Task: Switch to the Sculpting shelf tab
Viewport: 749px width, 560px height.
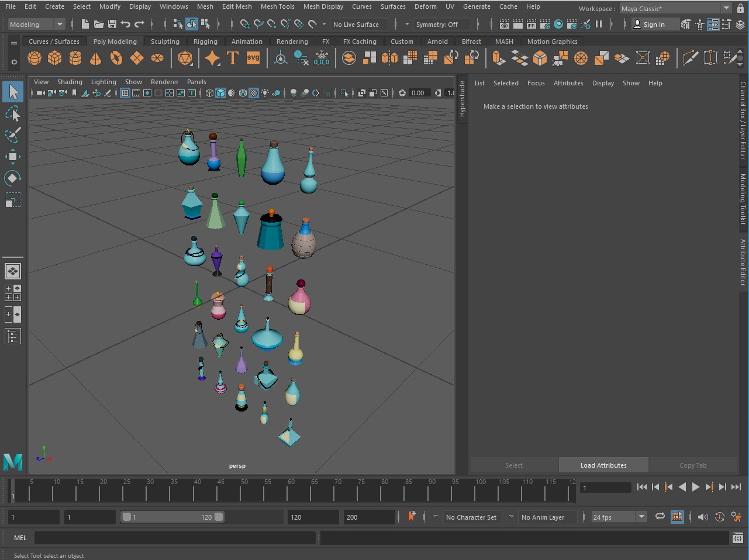Action: [x=165, y=42]
